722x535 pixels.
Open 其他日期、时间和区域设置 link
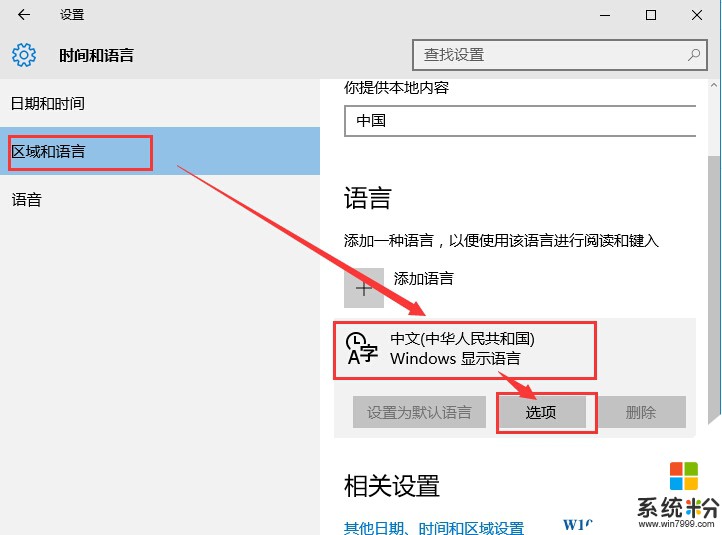434,528
